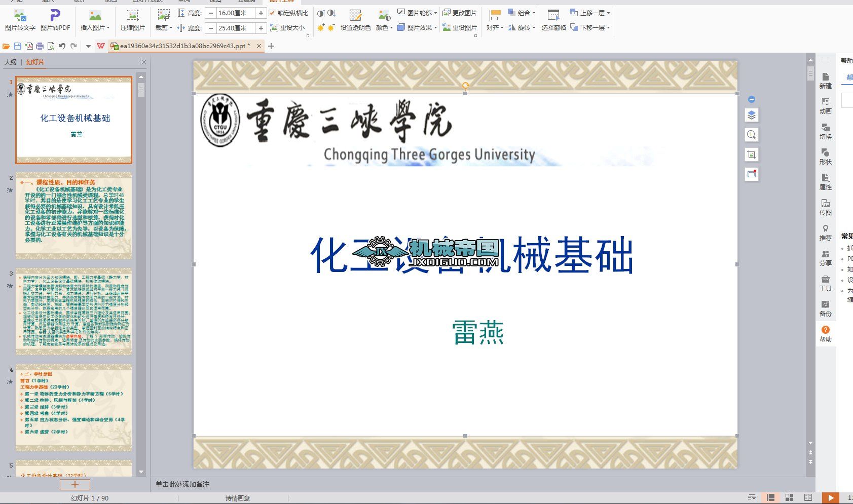Image resolution: width=853 pixels, height=504 pixels.
Task: Open the 上移一层 (bring forward) dropdown
Action: [590, 13]
